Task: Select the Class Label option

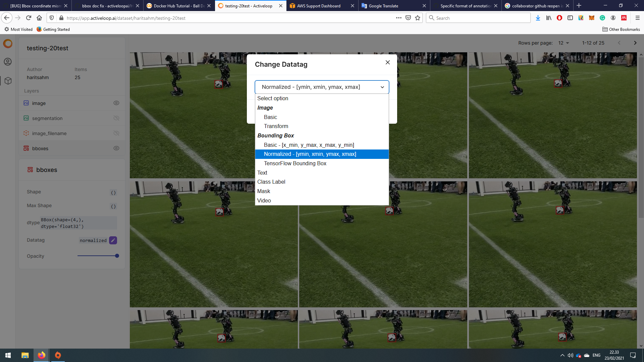Action: click(322, 182)
